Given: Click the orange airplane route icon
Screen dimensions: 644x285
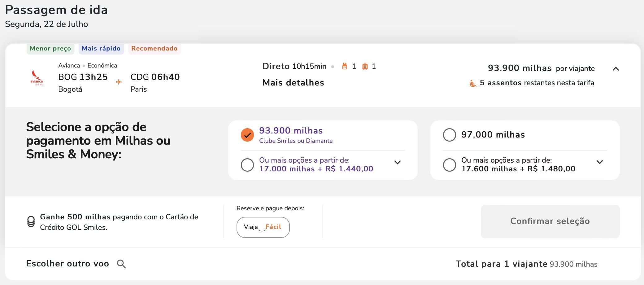Looking at the screenshot, I should tap(119, 82).
